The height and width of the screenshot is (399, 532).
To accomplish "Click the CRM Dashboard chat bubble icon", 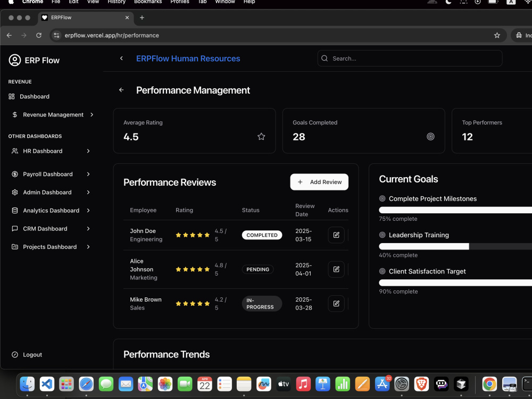I will pyautogui.click(x=14, y=229).
